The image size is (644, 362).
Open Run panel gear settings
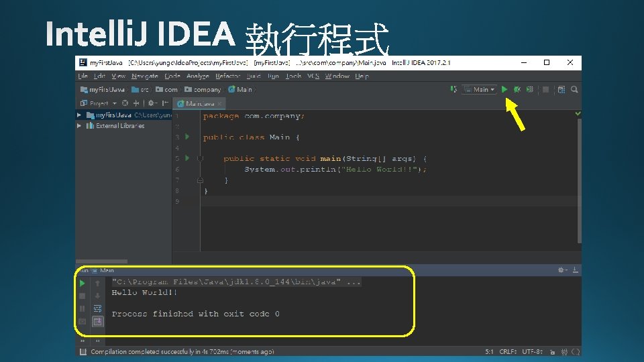coord(562,270)
